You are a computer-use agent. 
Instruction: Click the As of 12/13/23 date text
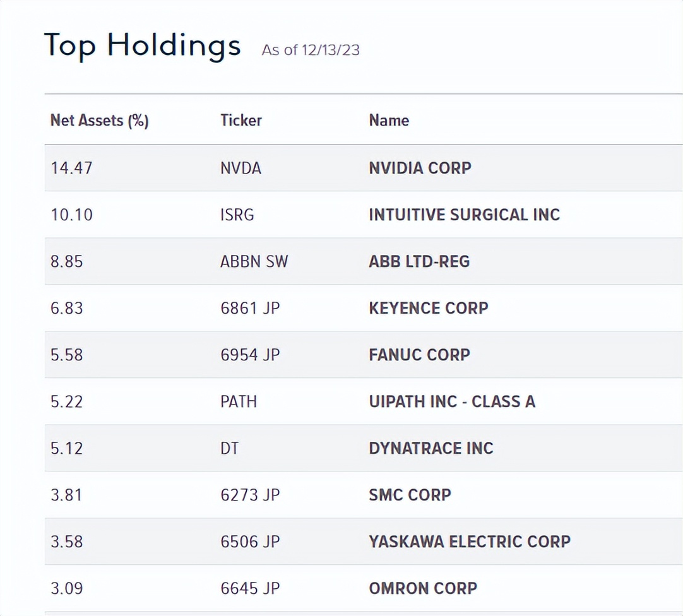click(x=310, y=50)
